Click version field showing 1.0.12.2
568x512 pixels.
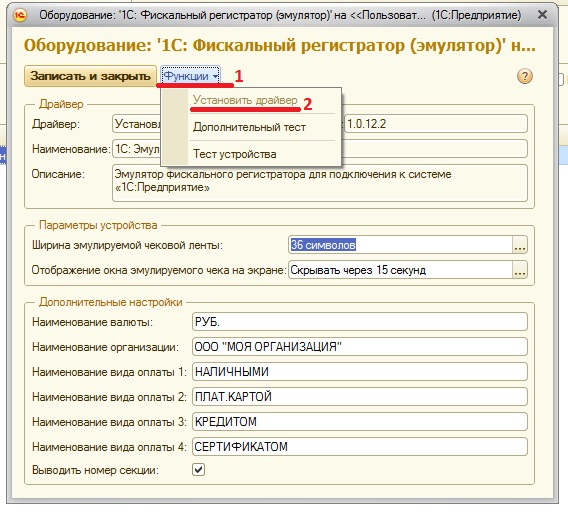(x=436, y=124)
